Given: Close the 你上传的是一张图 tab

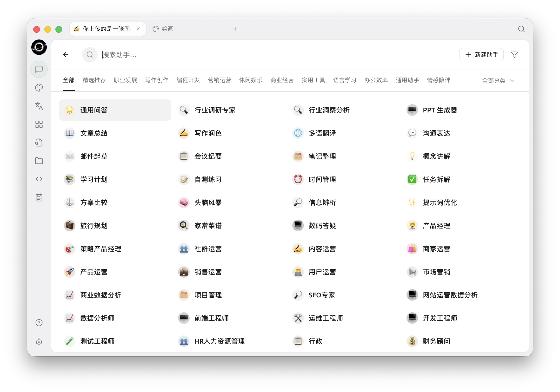Looking at the screenshot, I should point(138,29).
